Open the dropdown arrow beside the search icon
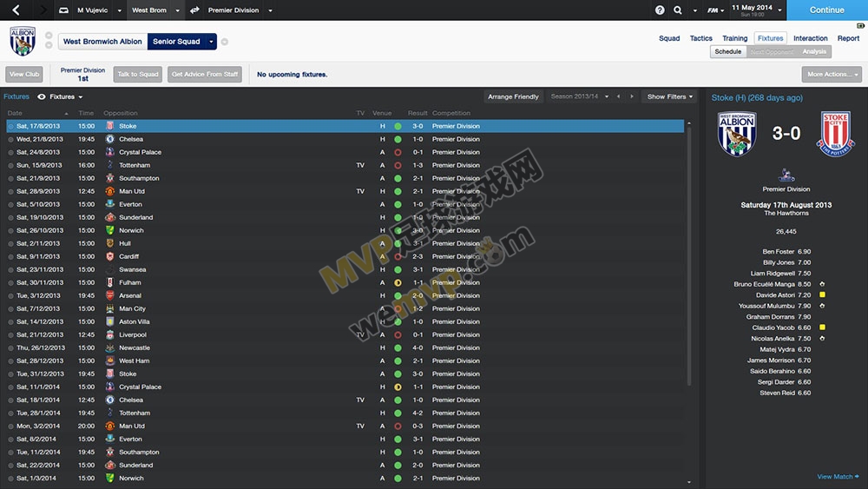868x489 pixels. (x=694, y=10)
